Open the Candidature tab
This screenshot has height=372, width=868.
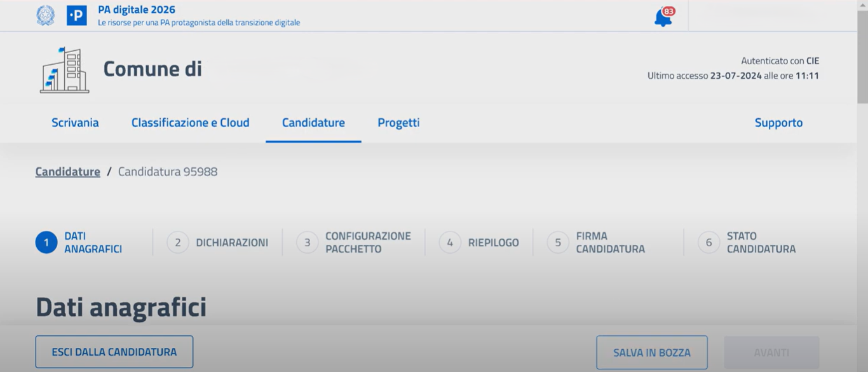[313, 123]
